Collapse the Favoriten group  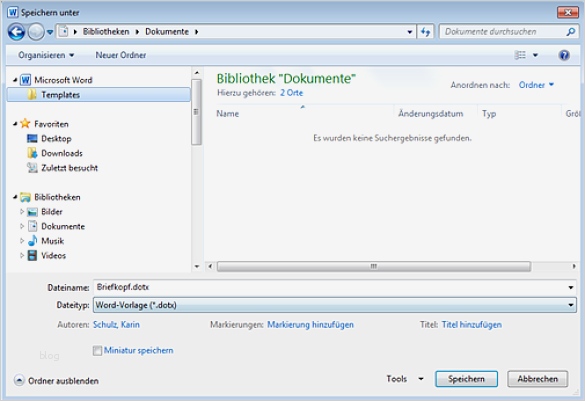click(15, 123)
